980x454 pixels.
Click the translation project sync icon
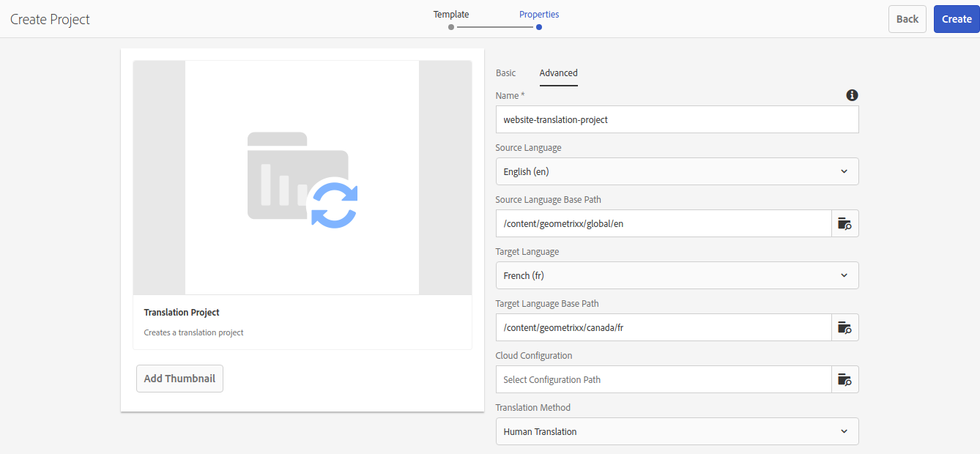coord(333,204)
